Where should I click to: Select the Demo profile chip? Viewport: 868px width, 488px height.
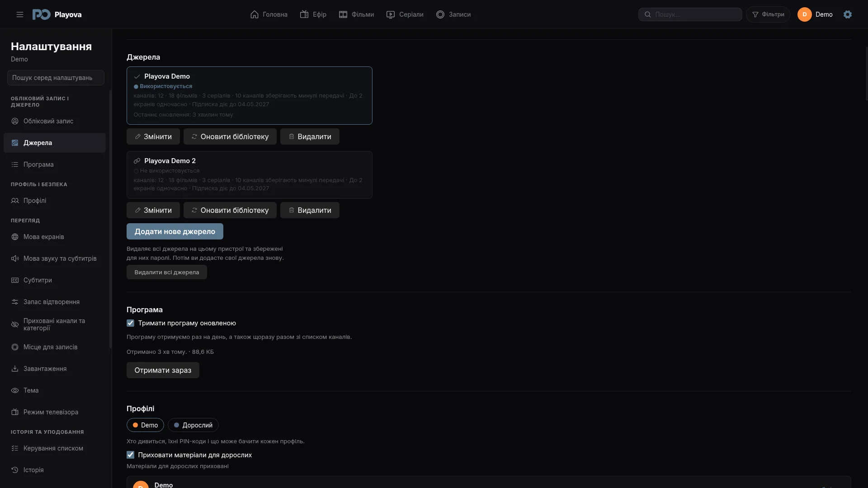[145, 425]
